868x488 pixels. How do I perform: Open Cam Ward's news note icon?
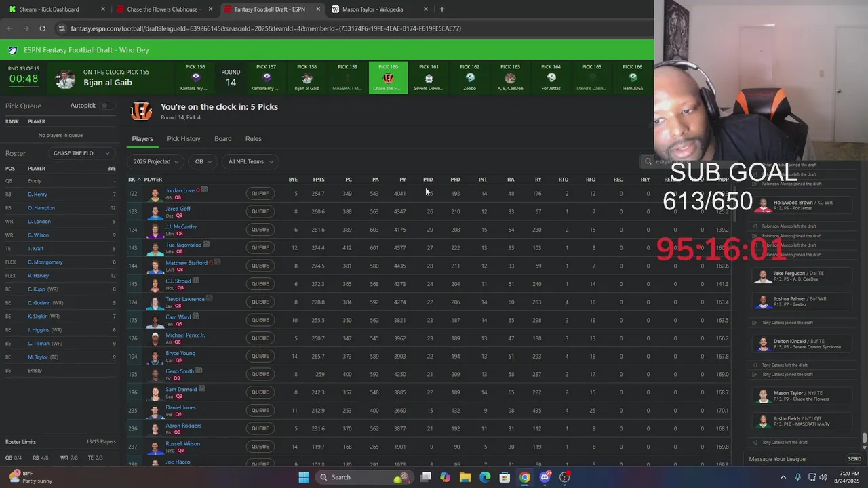(x=195, y=317)
